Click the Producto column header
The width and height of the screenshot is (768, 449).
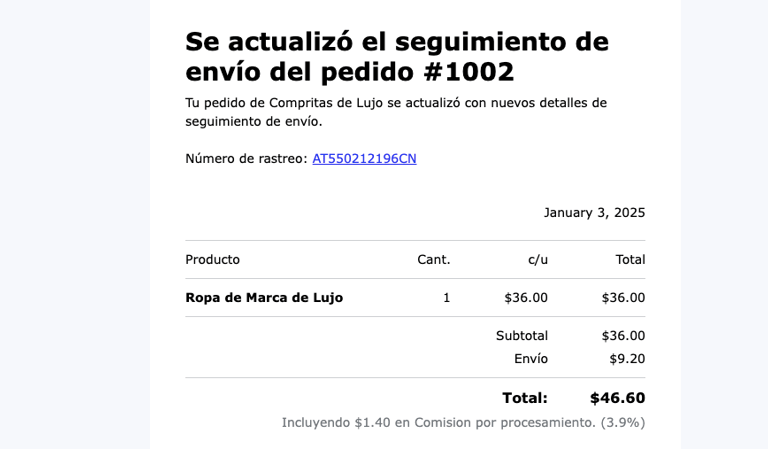(x=213, y=260)
